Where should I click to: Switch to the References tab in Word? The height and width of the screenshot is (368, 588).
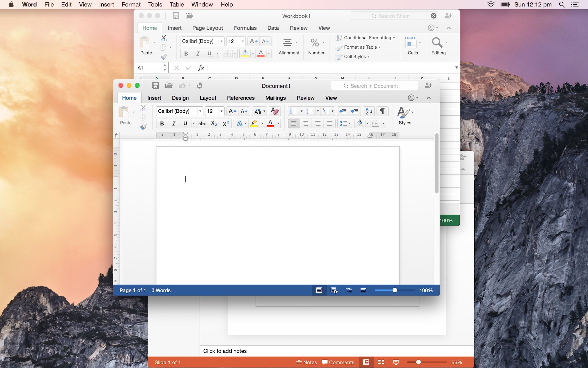[x=241, y=98]
